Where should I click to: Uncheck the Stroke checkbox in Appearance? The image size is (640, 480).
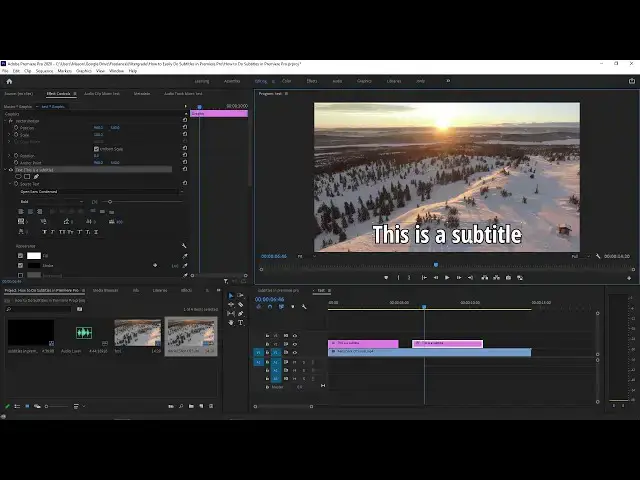point(20,266)
